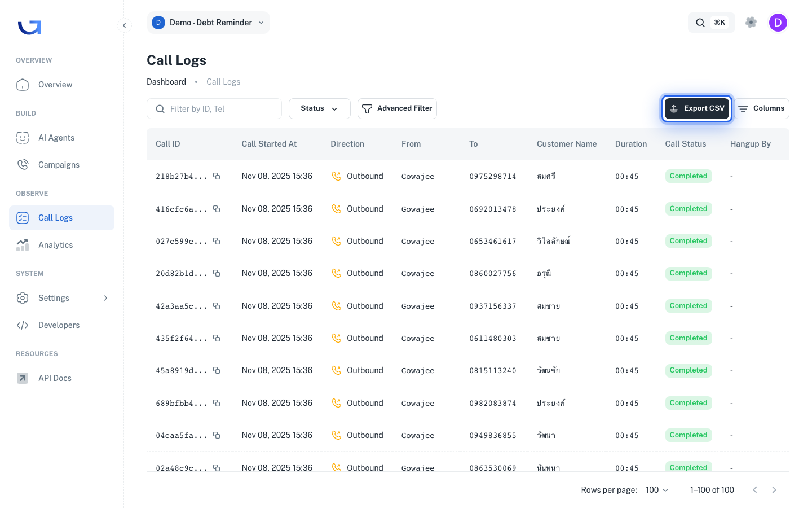Click the Settings gear icon in sidebar
812x508 pixels.
coord(23,298)
